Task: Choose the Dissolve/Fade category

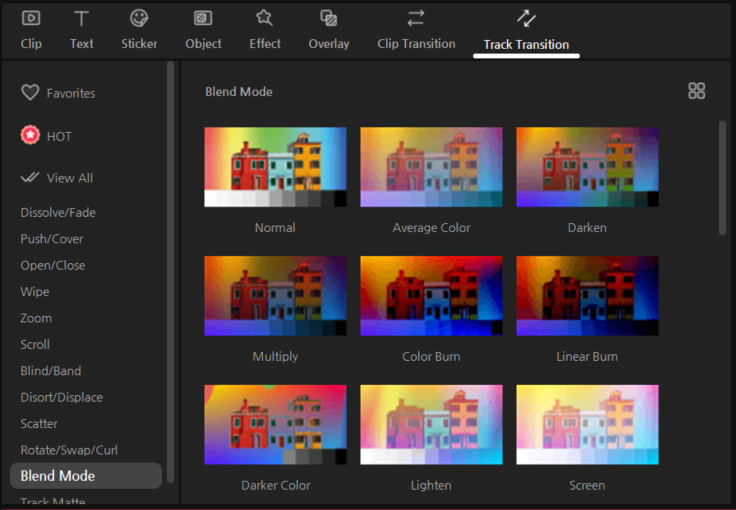Action: [58, 213]
